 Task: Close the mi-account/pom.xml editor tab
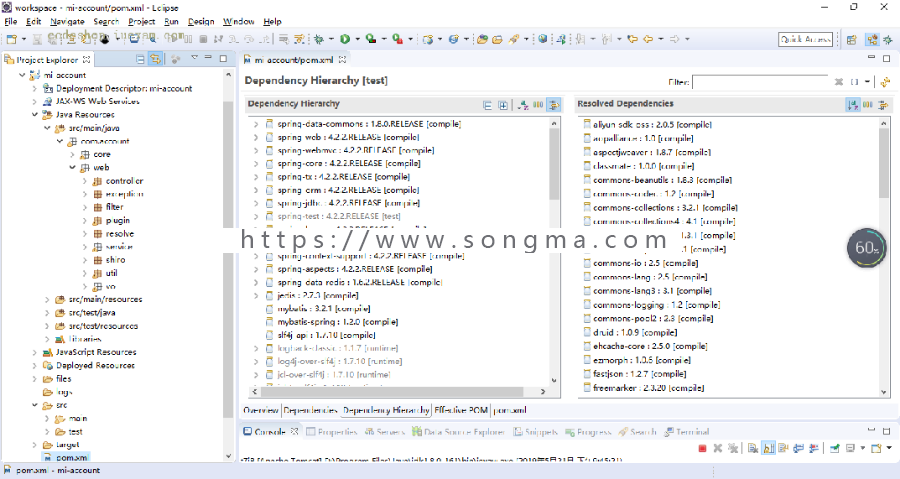(x=343, y=60)
